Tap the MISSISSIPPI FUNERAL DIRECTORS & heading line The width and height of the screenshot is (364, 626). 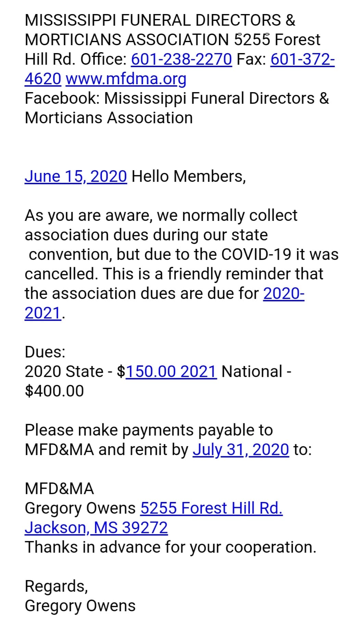[160, 20]
